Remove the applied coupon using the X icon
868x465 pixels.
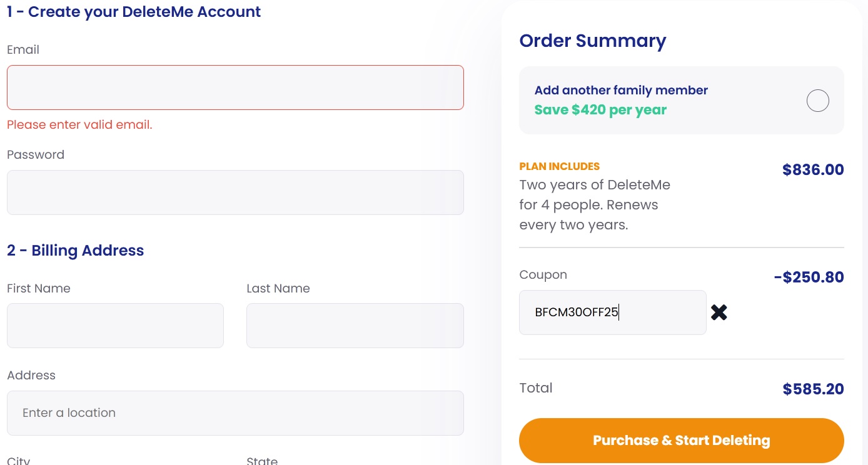pyautogui.click(x=719, y=312)
